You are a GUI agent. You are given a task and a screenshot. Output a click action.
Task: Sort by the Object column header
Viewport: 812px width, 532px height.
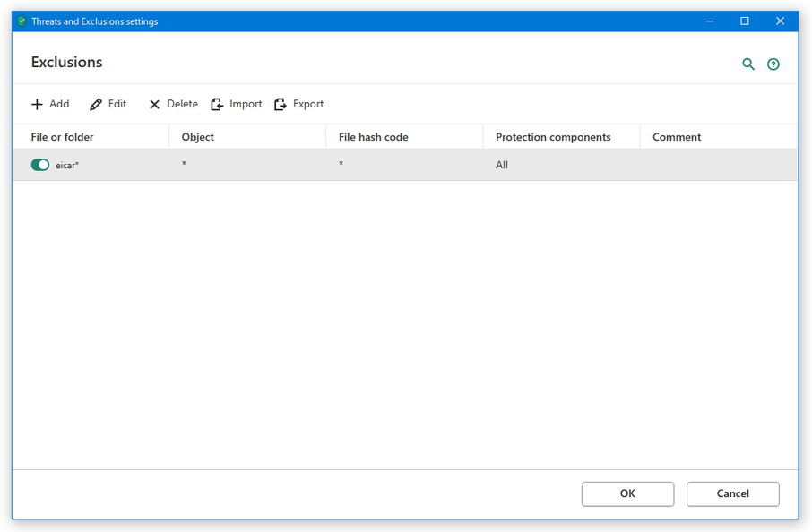pos(247,137)
